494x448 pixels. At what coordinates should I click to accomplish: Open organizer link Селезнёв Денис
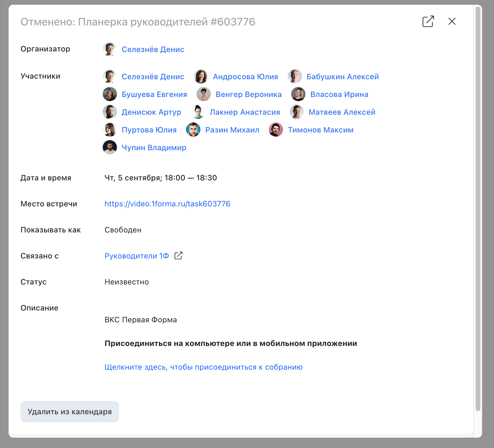click(x=153, y=49)
